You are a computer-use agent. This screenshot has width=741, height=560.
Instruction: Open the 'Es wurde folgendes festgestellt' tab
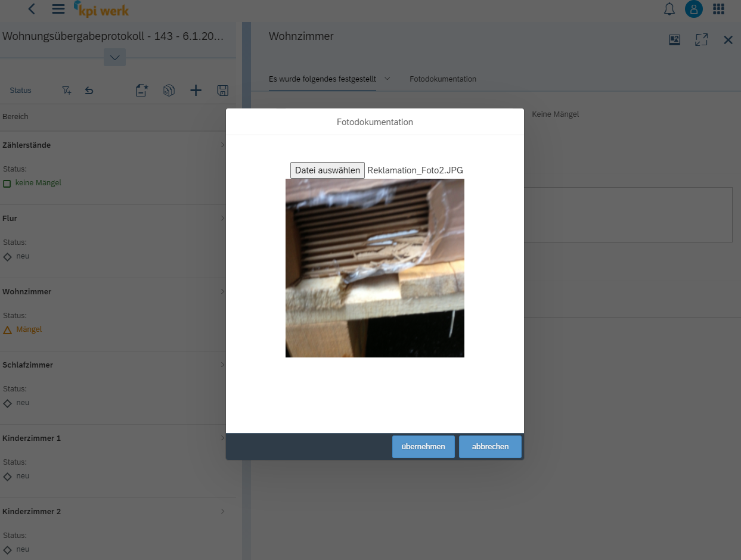323,79
